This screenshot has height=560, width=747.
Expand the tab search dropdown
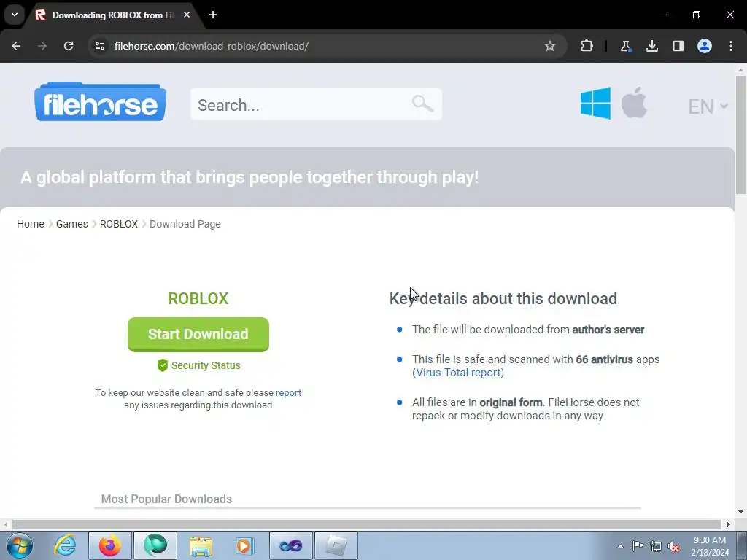point(15,15)
